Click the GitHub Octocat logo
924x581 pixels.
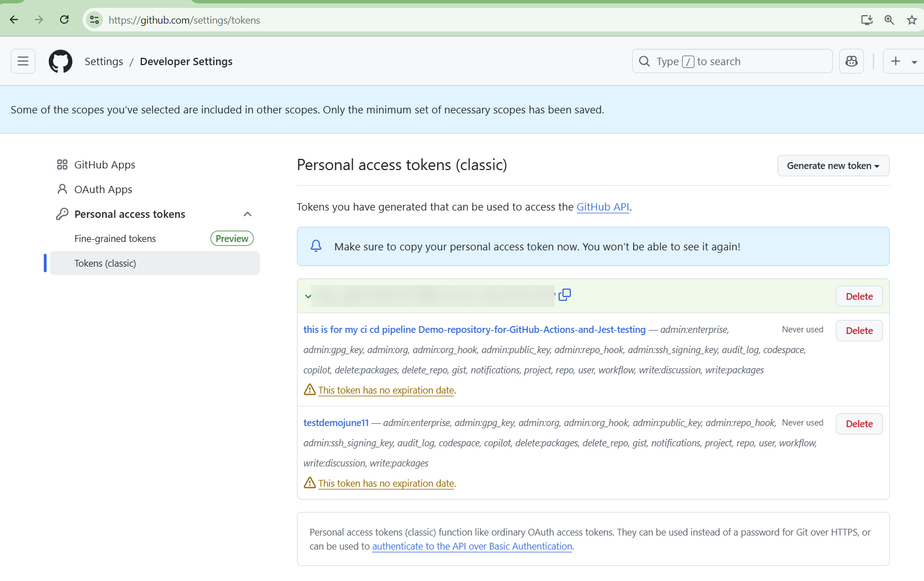[x=61, y=61]
